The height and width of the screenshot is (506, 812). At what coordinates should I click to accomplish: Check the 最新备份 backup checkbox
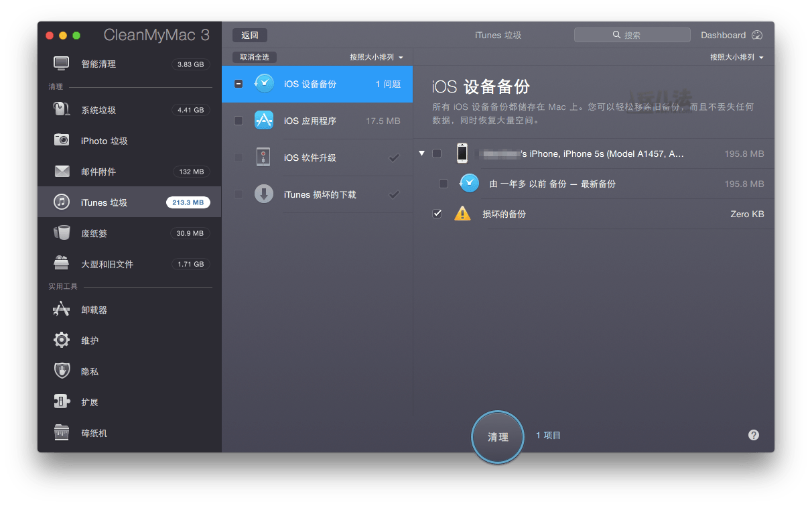click(x=444, y=184)
